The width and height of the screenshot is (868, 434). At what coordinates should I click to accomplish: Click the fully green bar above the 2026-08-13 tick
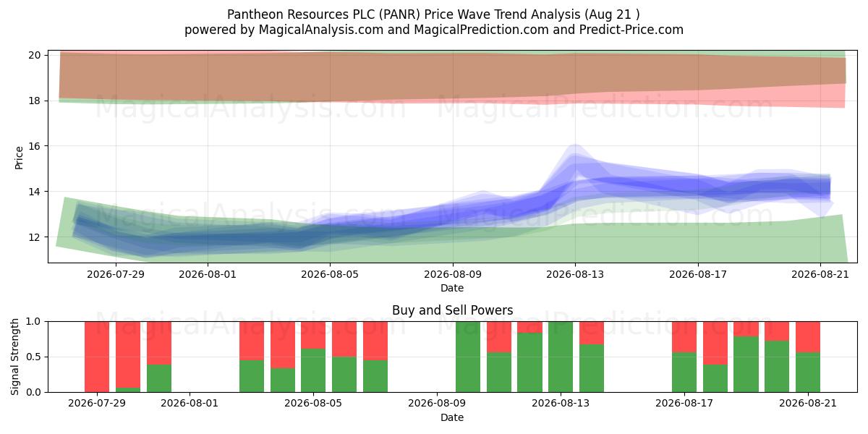(x=561, y=357)
